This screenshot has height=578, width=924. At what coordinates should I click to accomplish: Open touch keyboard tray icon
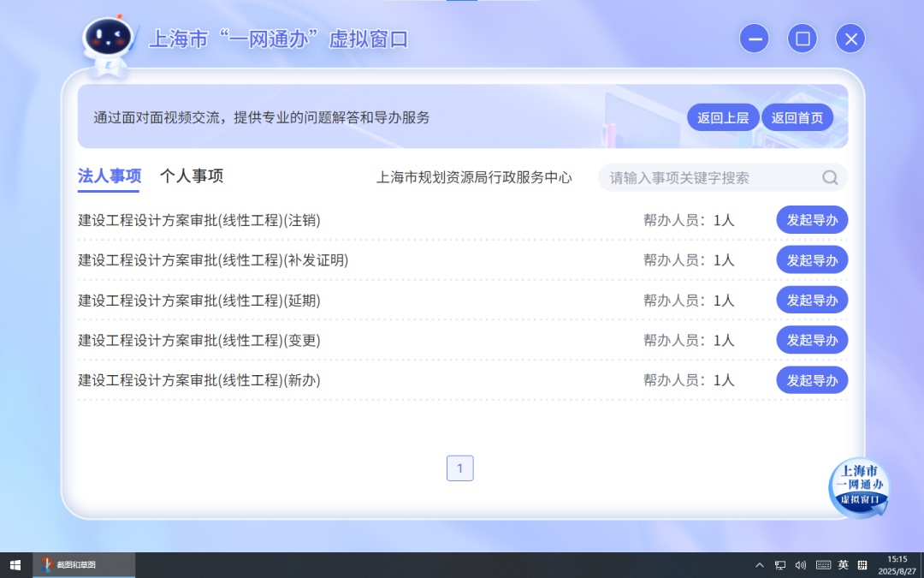(823, 565)
